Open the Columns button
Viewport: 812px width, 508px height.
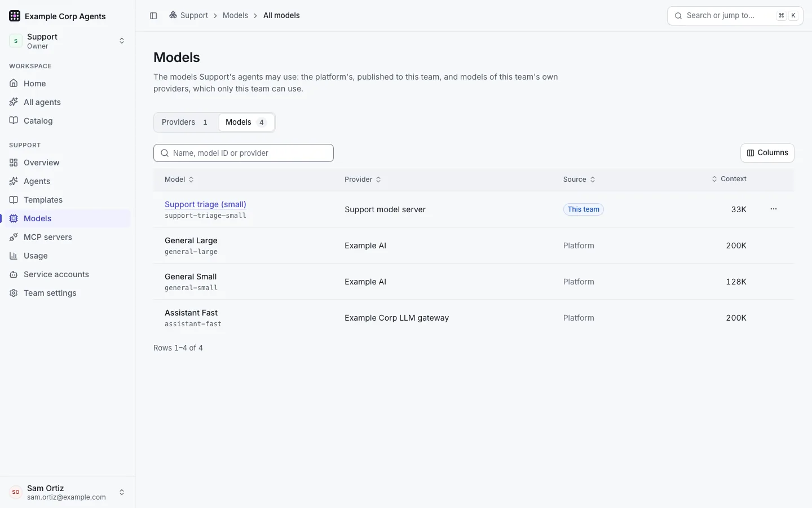[767, 153]
